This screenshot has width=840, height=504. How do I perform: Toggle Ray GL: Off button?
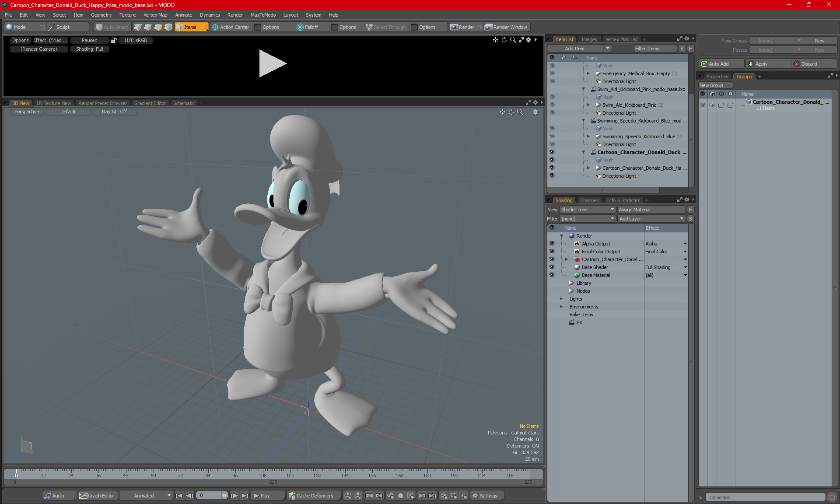115,112
